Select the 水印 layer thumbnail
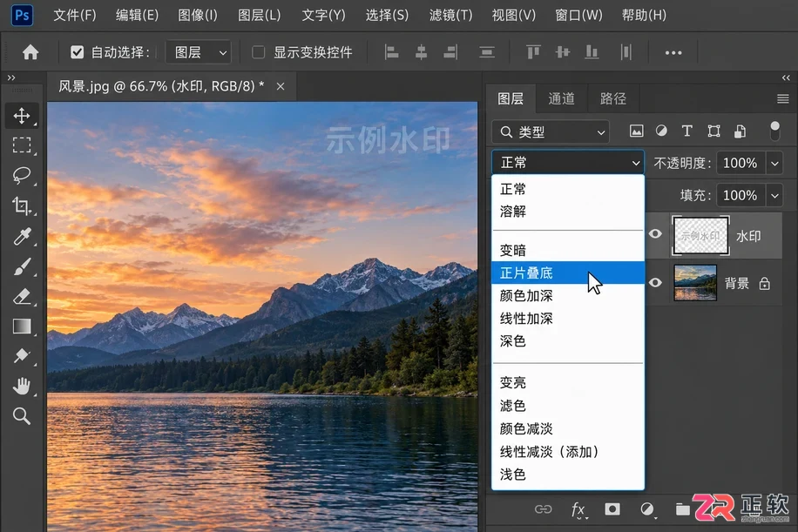 pos(700,235)
